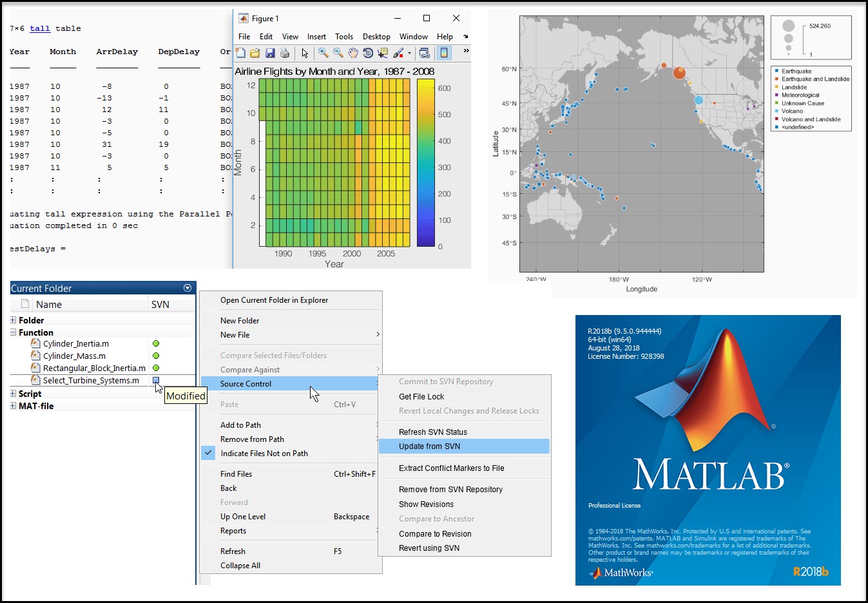Select the Brush data paintbrush tool
This screenshot has height=603, width=868.
[x=398, y=53]
